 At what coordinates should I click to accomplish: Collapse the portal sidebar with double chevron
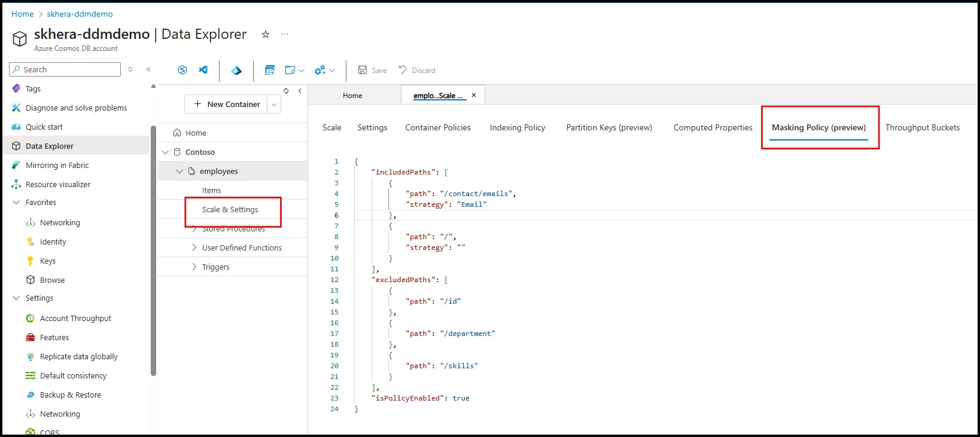(148, 69)
